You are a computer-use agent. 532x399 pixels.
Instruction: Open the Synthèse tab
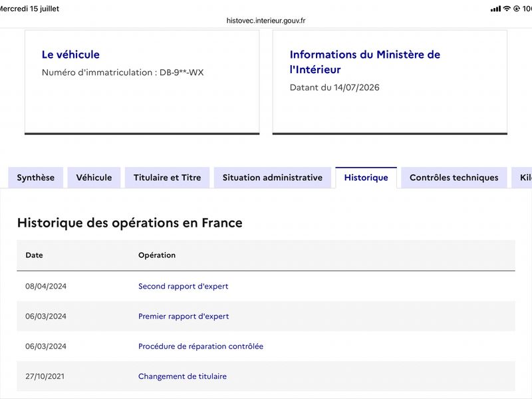pyautogui.click(x=36, y=178)
